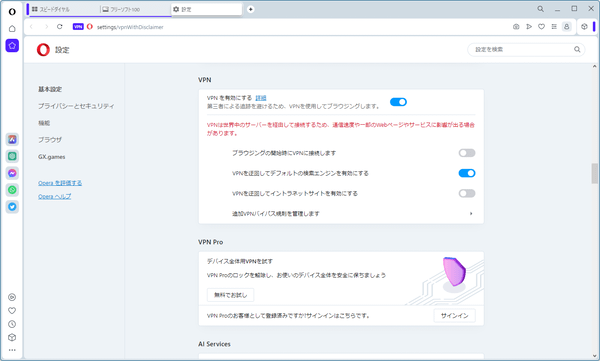Click the forward navigation arrow
Screen dimensions: 600x361
click(46, 27)
